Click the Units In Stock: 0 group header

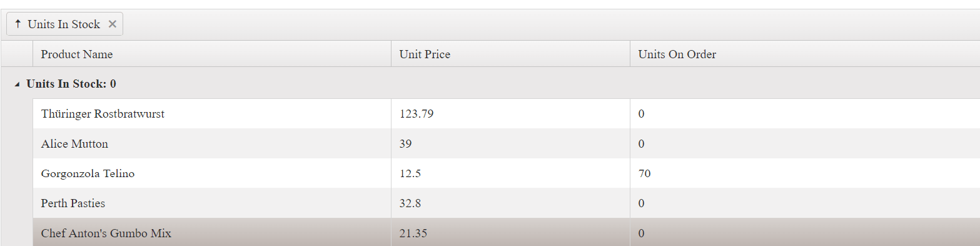click(x=490, y=83)
